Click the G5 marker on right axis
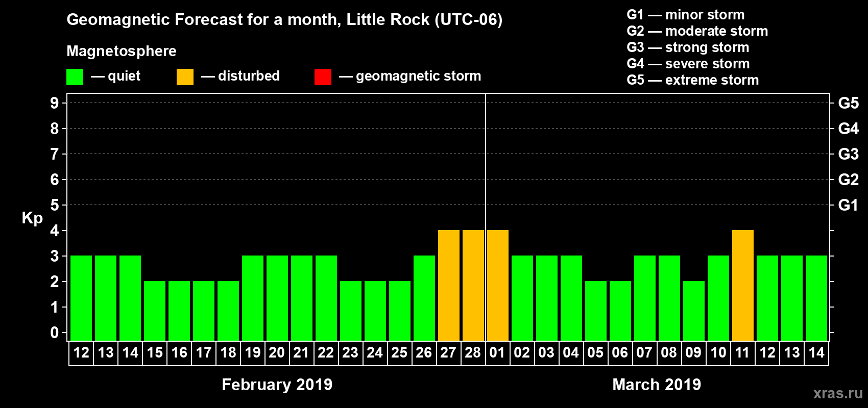Viewport: 868px width, 408px height. [849, 103]
